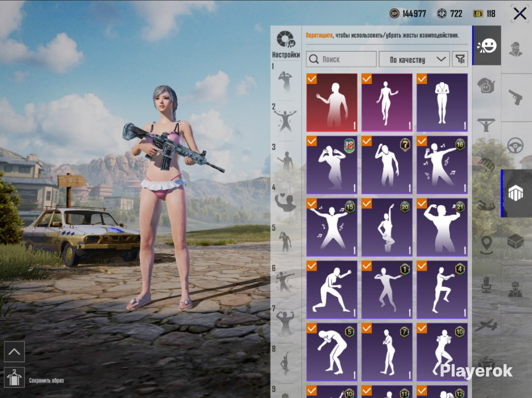532x398 pixels.
Task: Select the emote with badge 18
Action: [x=332, y=165]
